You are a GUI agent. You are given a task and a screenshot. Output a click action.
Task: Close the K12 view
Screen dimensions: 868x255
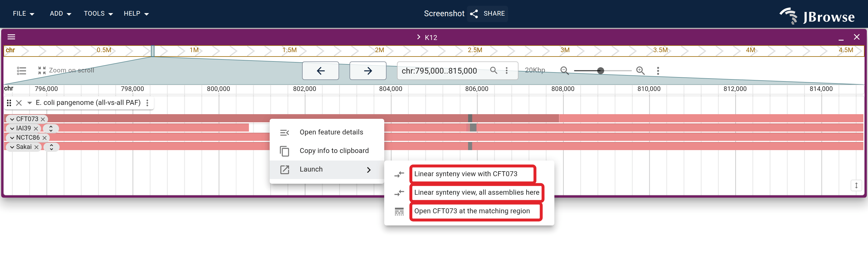(856, 37)
